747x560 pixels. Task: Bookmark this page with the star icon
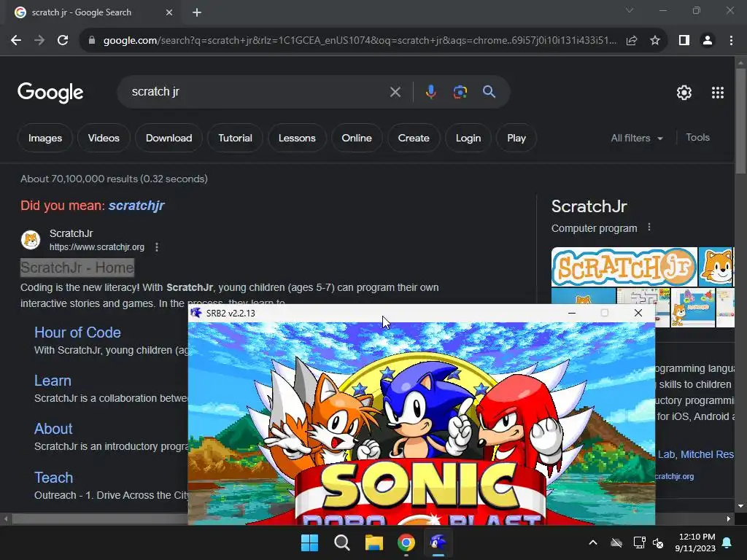click(655, 41)
